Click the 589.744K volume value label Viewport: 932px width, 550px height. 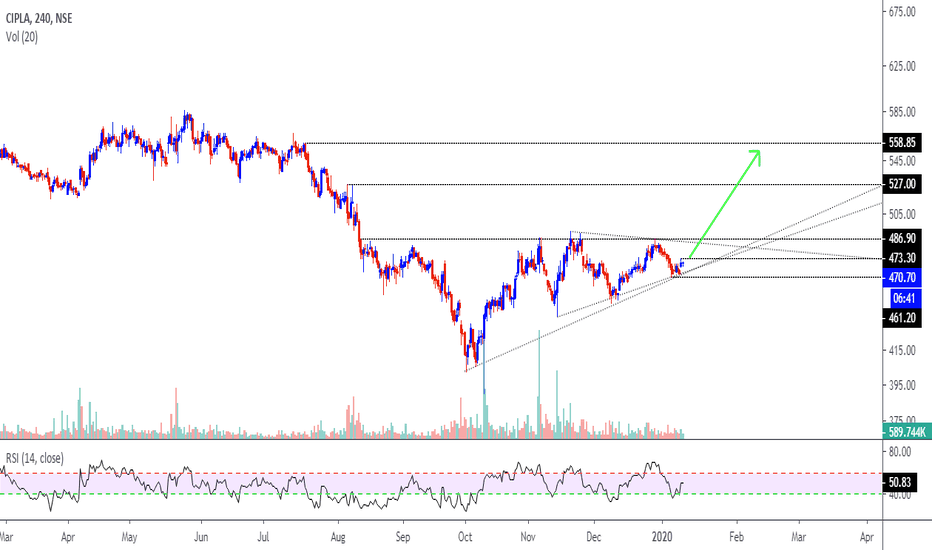907,432
